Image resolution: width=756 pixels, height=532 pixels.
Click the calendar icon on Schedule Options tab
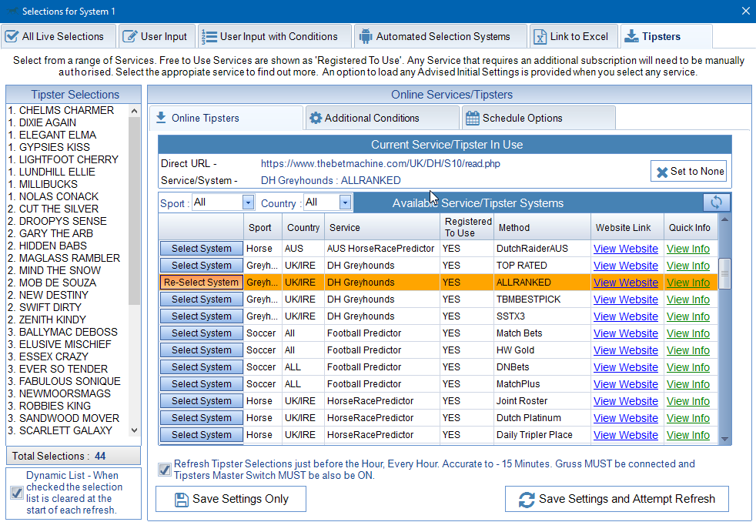pos(473,118)
